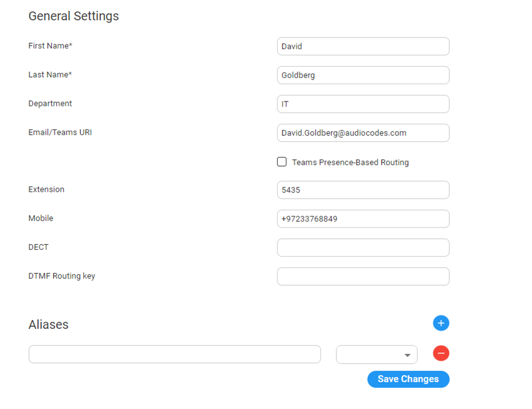This screenshot has width=532, height=409.
Task: Click the empty alias text input
Action: pos(174,354)
